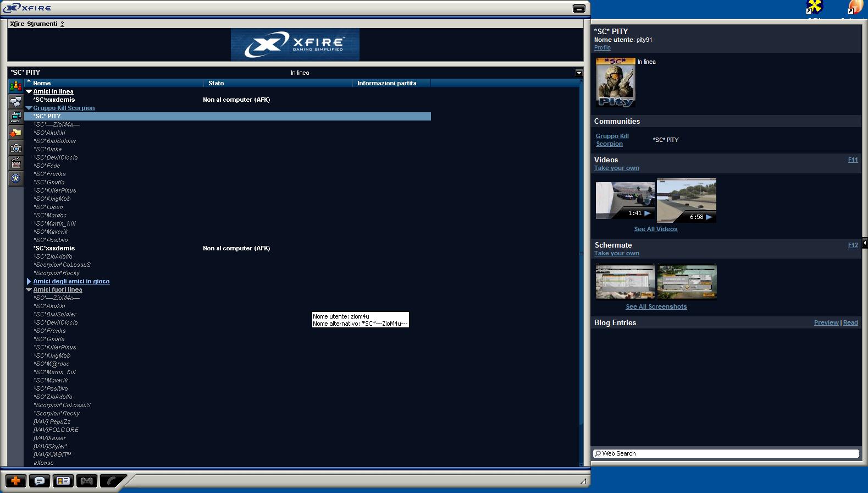Open the chat rooms sidebar icon
Image resolution: width=868 pixels, height=493 pixels.
tap(15, 102)
